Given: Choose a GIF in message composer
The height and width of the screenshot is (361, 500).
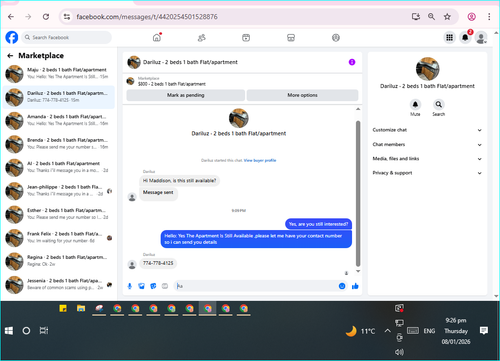Looking at the screenshot, I should [x=165, y=286].
